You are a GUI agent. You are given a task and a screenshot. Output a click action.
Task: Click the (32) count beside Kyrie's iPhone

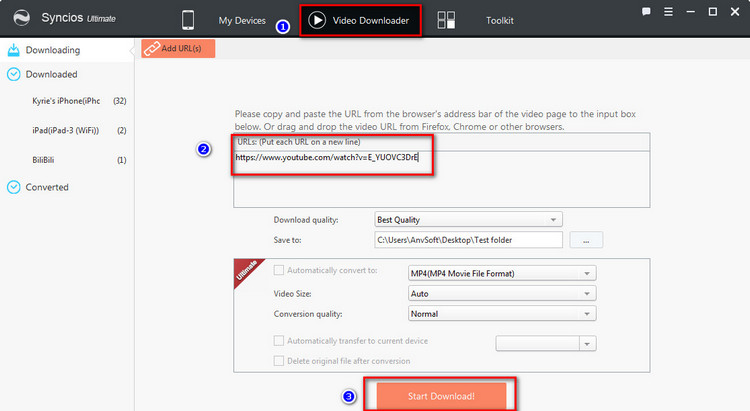(x=120, y=100)
